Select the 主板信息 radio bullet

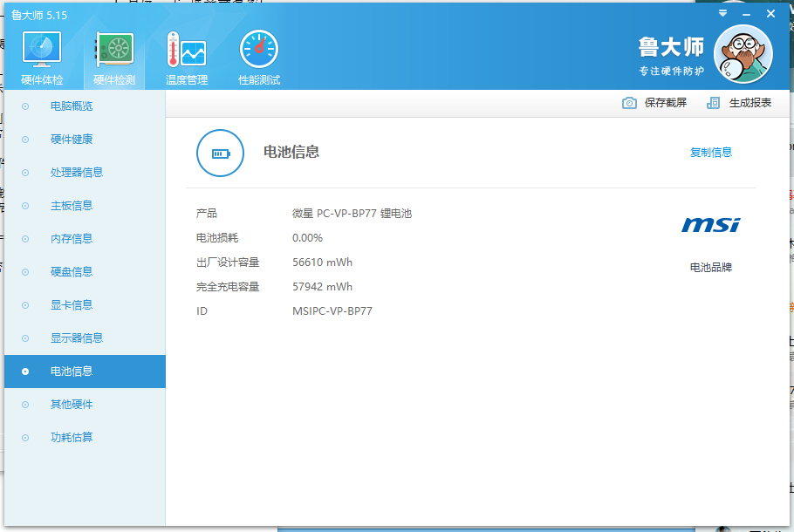tap(24, 205)
